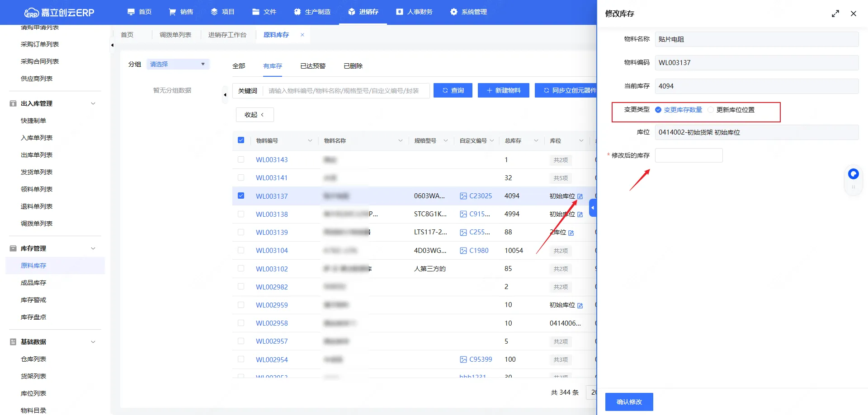Collapse the left sidebar arrow

tap(112, 45)
